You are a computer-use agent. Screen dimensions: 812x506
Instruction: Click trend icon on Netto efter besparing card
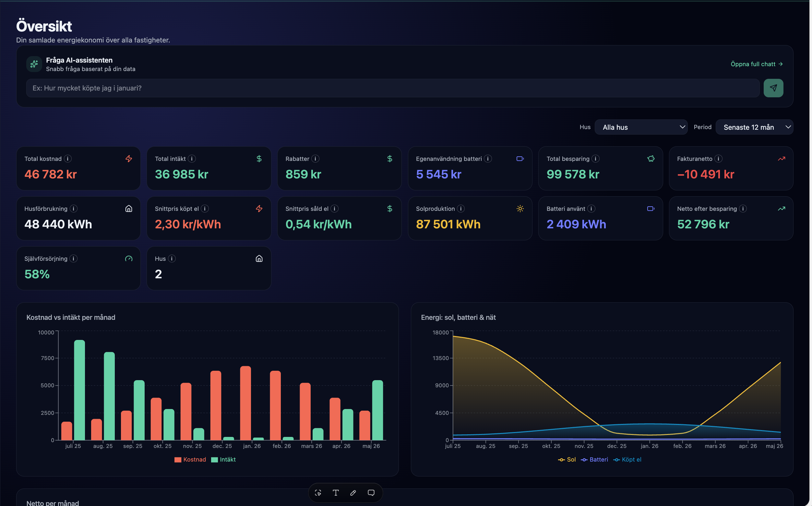[x=781, y=209]
